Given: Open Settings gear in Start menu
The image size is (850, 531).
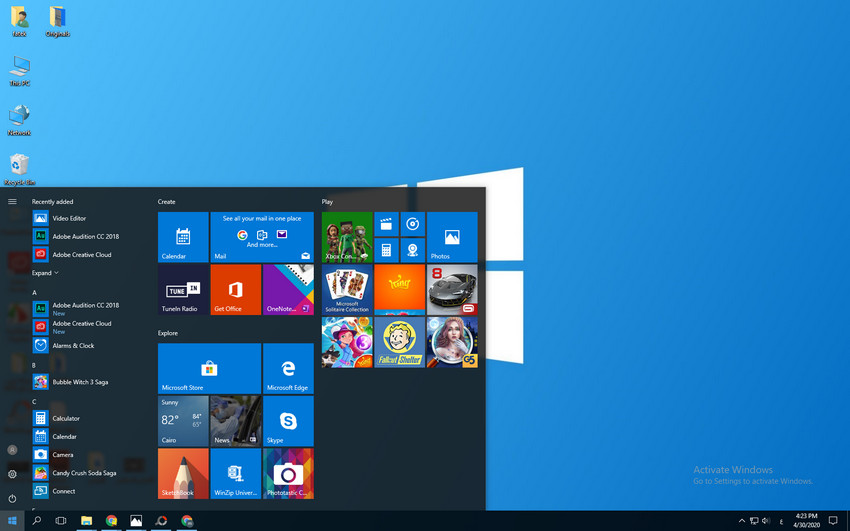Looking at the screenshot, I should pos(12,475).
